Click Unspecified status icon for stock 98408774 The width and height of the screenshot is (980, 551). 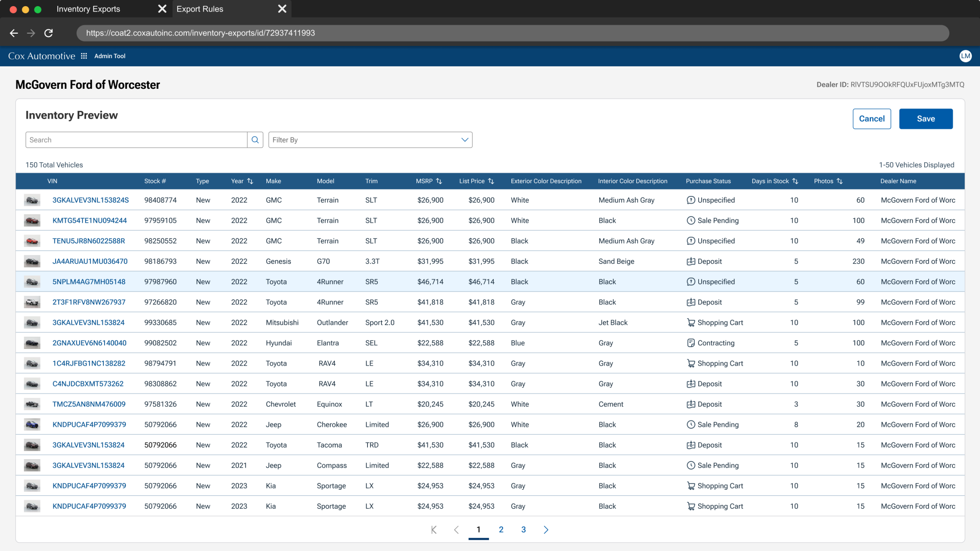click(691, 200)
